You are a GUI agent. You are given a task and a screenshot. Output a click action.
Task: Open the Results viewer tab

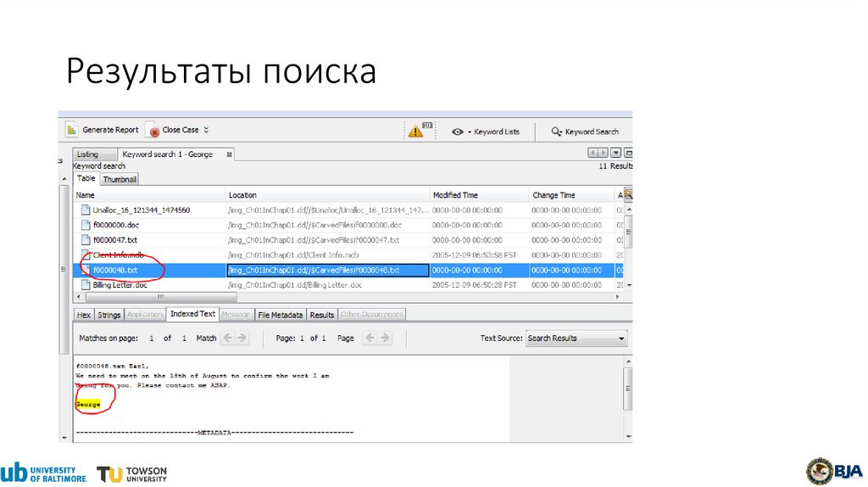click(x=321, y=315)
